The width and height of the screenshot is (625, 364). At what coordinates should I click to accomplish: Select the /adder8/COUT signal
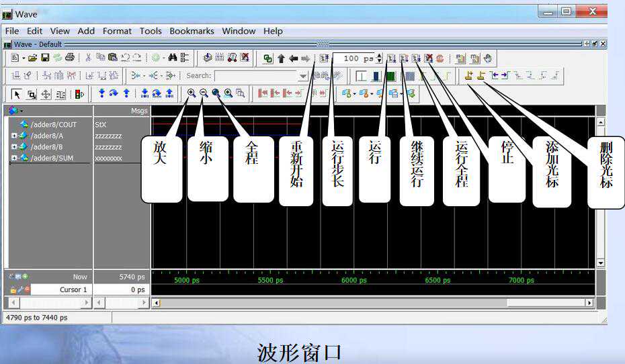click(x=53, y=124)
